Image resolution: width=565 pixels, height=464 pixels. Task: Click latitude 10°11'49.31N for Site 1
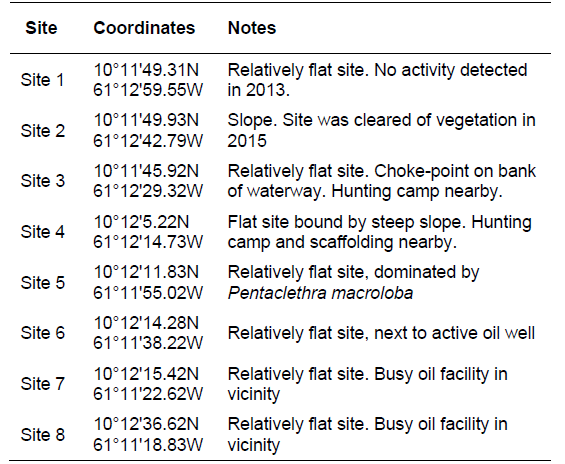coord(146,70)
